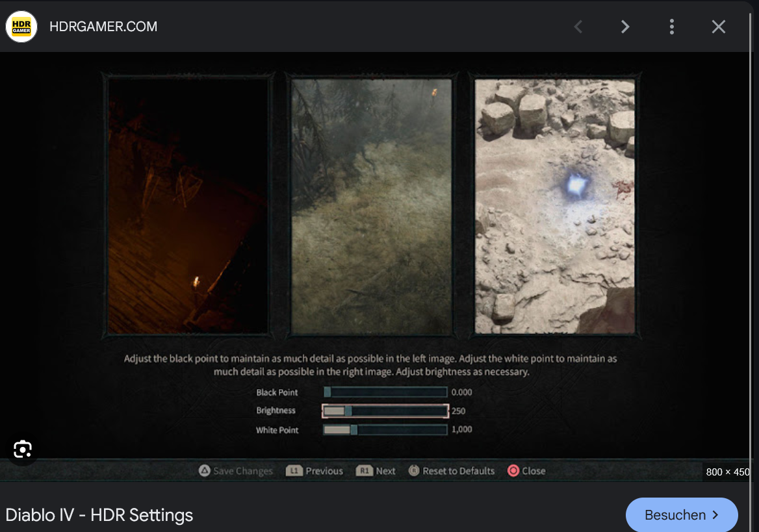Open the three-dot more options menu
Viewport: 759px width, 532px height.
672,27
